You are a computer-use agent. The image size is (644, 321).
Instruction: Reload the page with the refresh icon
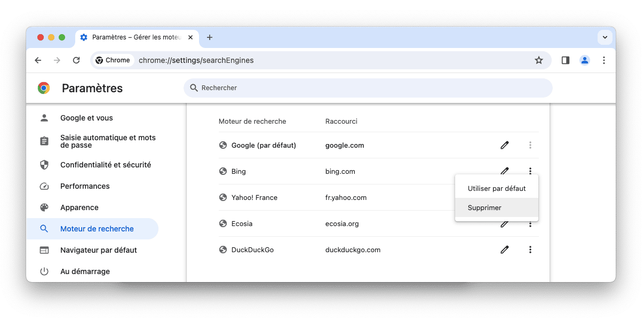(x=76, y=60)
